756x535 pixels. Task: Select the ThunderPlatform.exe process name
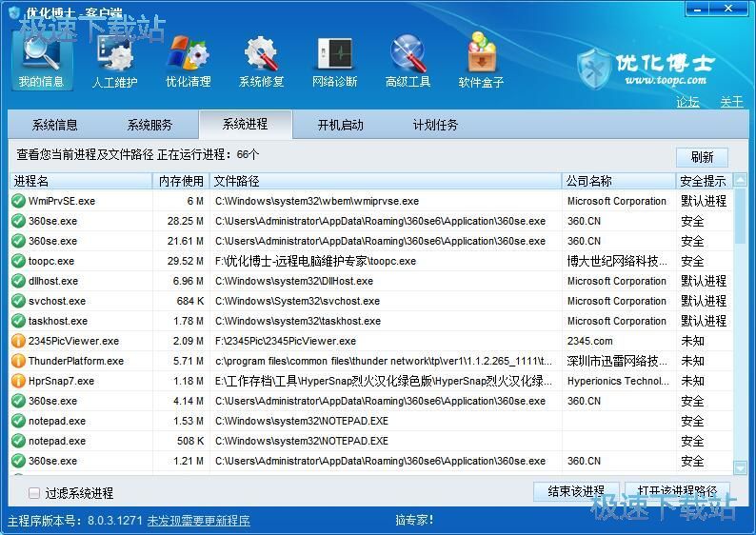click(x=76, y=361)
